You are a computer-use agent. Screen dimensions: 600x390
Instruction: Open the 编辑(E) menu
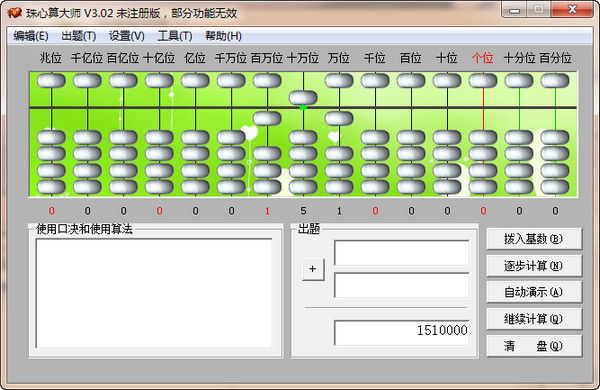click(31, 36)
